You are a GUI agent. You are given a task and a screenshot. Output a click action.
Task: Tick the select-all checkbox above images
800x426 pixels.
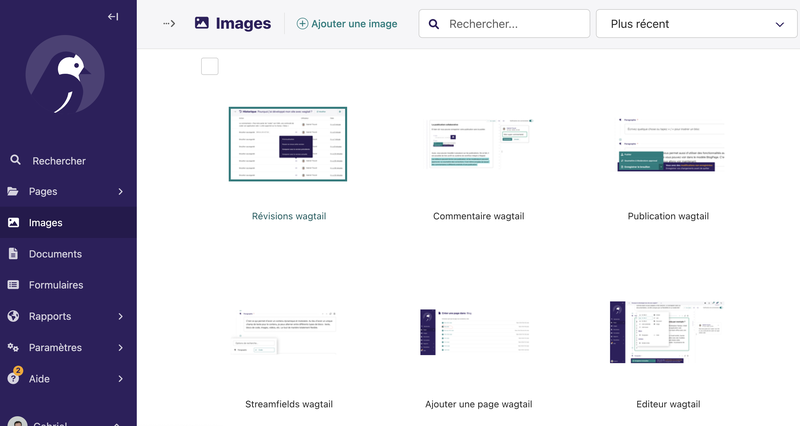pyautogui.click(x=210, y=66)
